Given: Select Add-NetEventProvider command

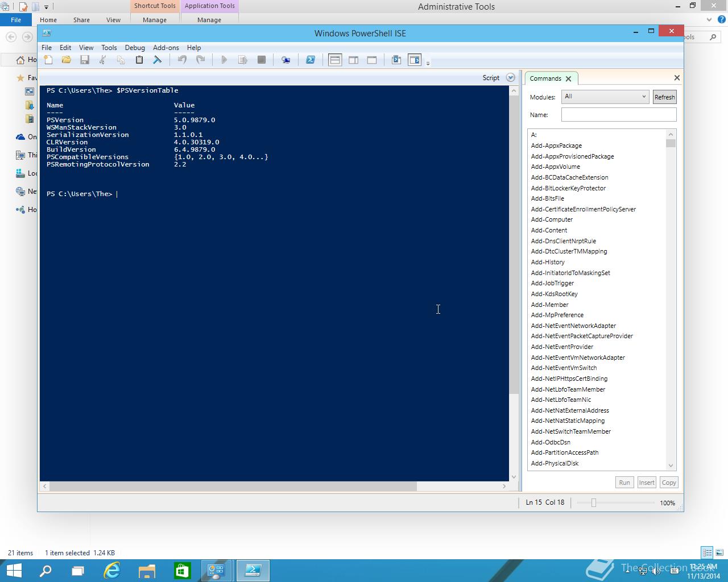Looking at the screenshot, I should pos(562,347).
